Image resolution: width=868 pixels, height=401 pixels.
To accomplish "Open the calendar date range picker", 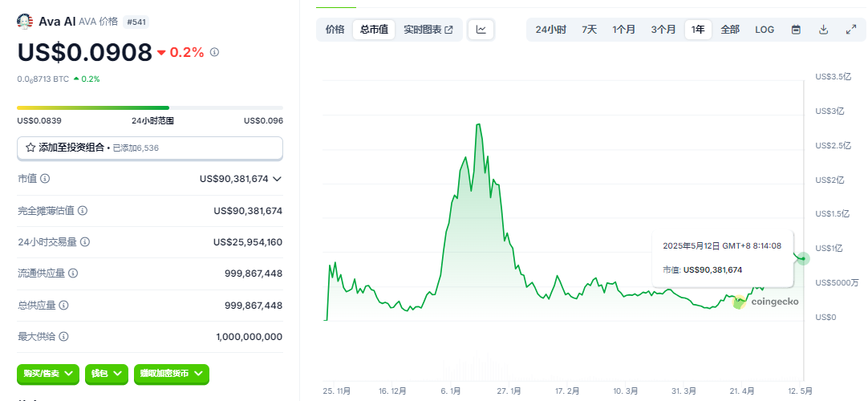I will (796, 30).
